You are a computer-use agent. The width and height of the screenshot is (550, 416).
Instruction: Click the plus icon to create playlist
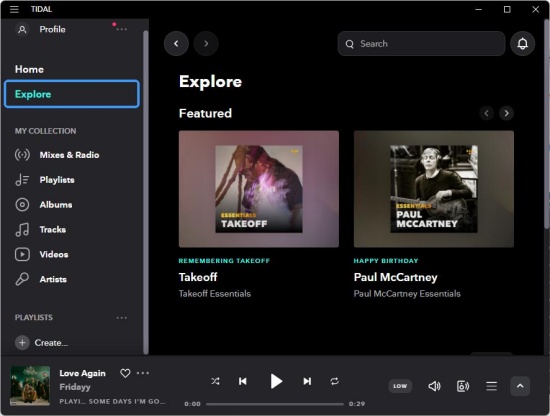(x=22, y=343)
